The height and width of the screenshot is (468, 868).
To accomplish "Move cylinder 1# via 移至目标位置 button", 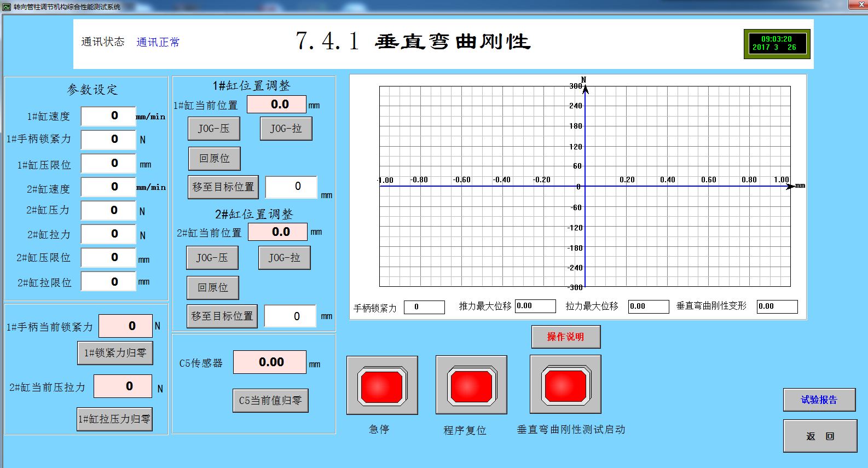I will click(223, 187).
